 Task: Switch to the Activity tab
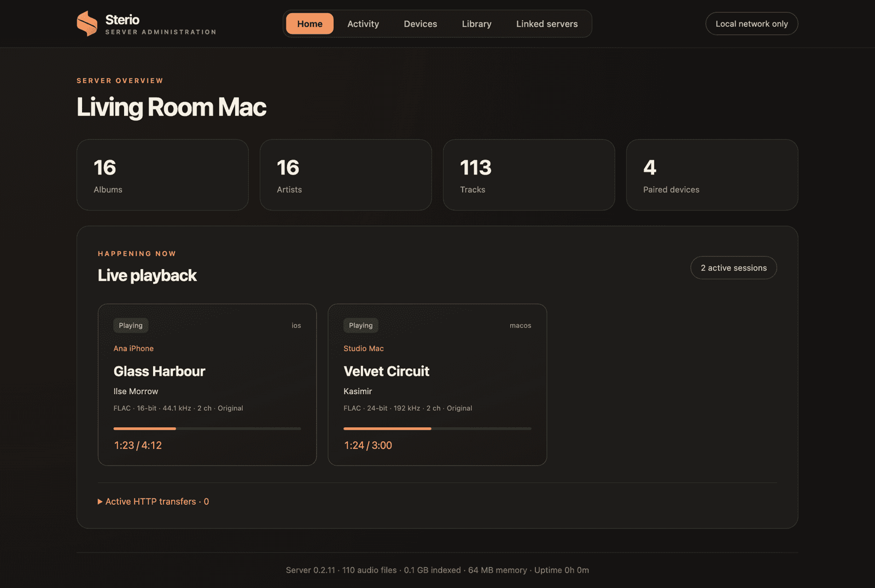(x=363, y=24)
